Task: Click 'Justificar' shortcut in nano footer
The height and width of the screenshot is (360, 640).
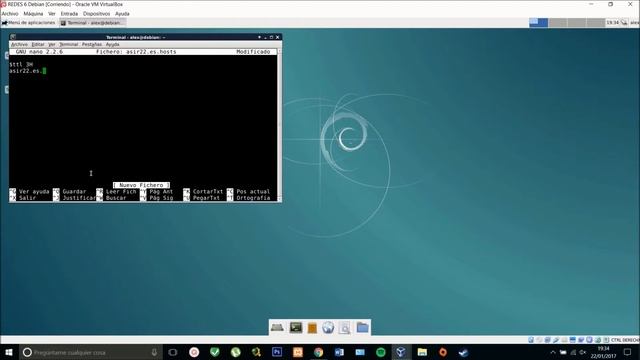Action: 79,198
